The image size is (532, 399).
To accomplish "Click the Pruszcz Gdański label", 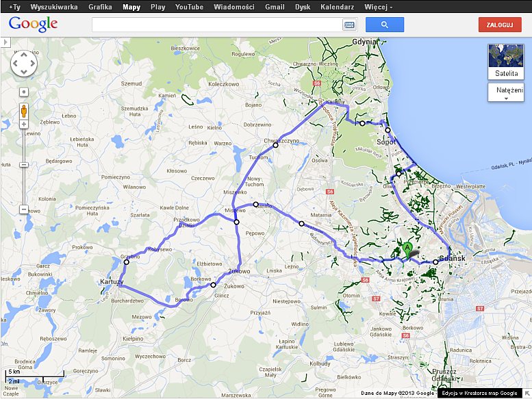I will coord(444,375).
